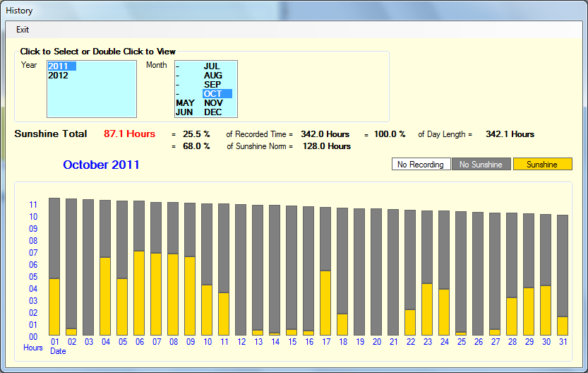Viewport: 588px width, 373px height.
Task: Click the yellow sunshine bar for day 06
Action: (x=139, y=292)
